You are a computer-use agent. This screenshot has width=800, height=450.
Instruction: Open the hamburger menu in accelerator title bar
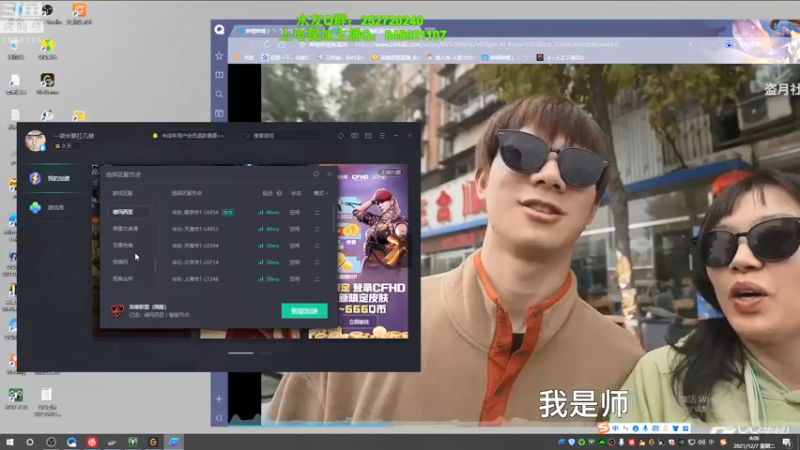[x=382, y=136]
